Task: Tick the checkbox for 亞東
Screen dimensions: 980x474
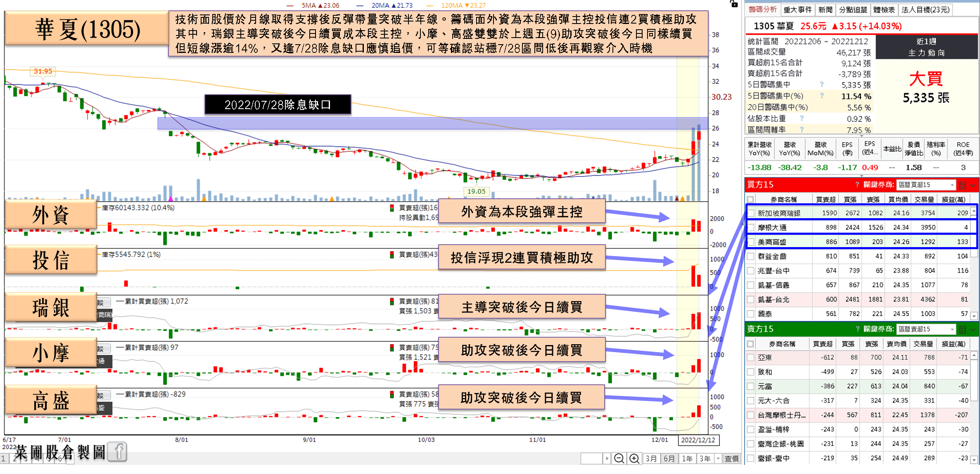Action: click(x=750, y=357)
